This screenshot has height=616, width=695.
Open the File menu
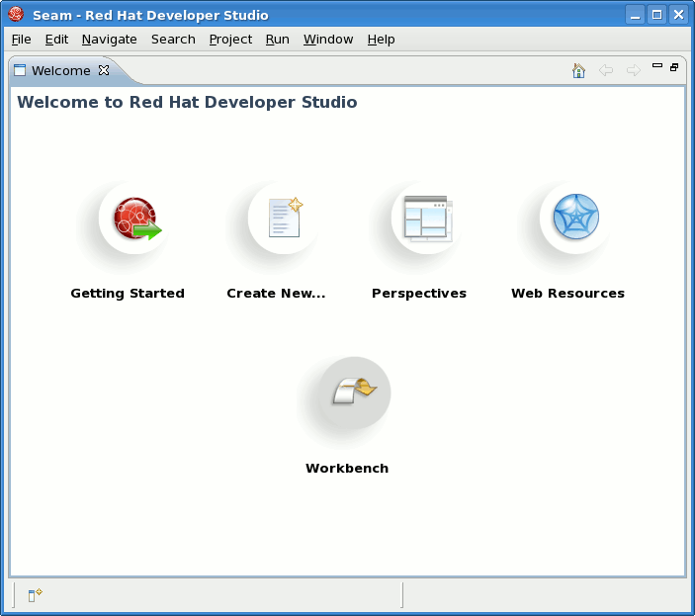(x=22, y=40)
